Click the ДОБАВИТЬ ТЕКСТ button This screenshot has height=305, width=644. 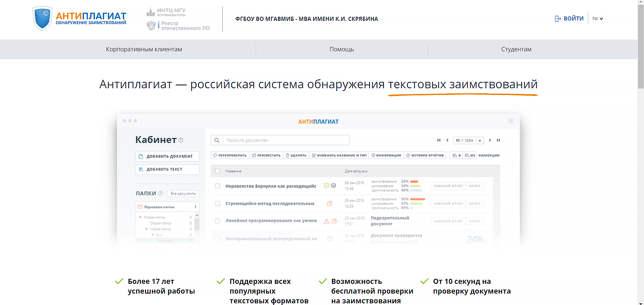(x=167, y=169)
